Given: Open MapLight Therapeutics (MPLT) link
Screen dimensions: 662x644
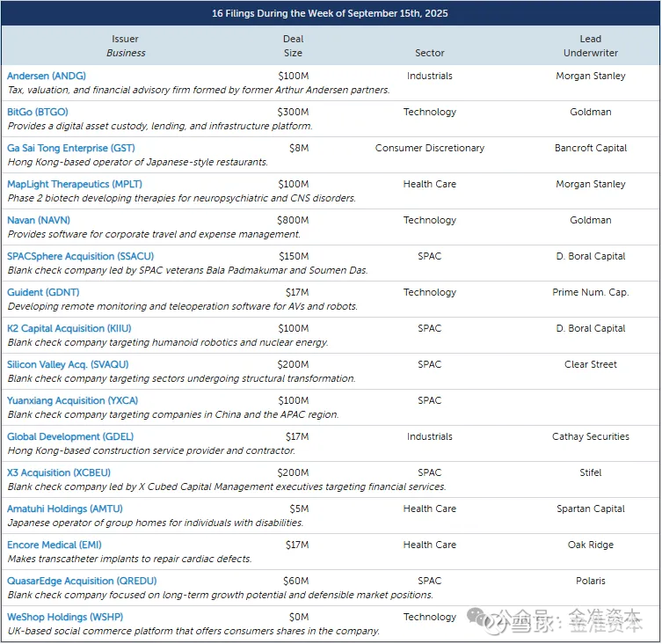Looking at the screenshot, I should pos(75,184).
